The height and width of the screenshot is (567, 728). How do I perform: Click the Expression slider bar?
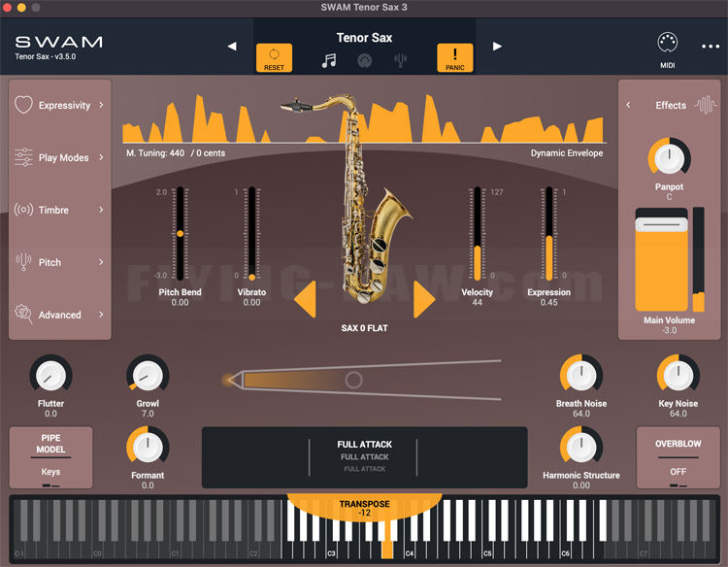548,234
